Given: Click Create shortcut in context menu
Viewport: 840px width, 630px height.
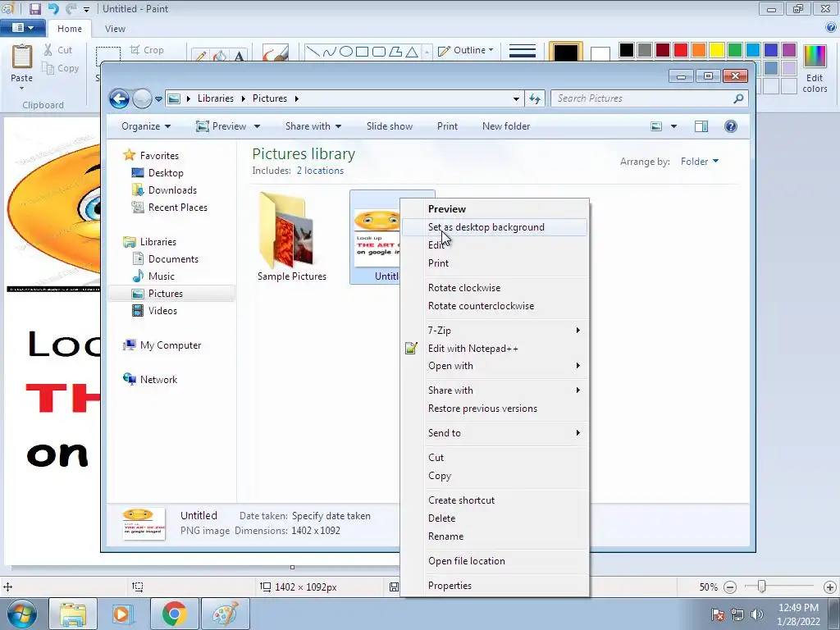Looking at the screenshot, I should click(x=494, y=500).
